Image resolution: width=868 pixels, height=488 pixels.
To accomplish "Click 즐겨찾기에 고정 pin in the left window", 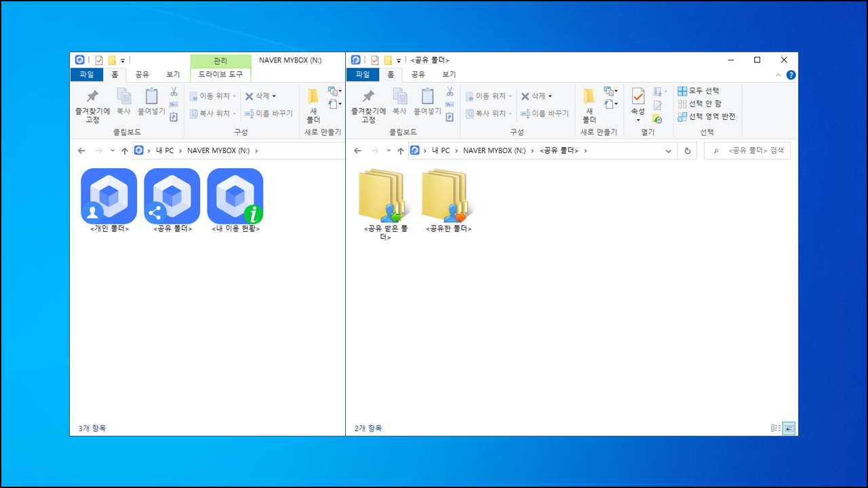I will (92, 106).
